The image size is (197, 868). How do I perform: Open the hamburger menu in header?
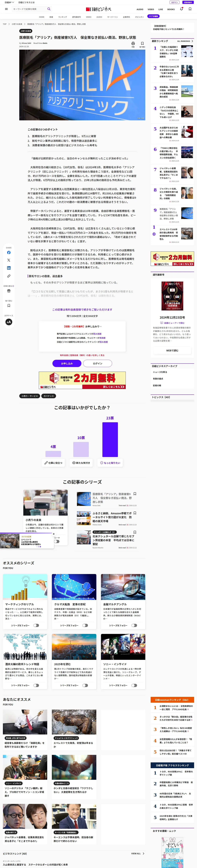tap(6, 9)
